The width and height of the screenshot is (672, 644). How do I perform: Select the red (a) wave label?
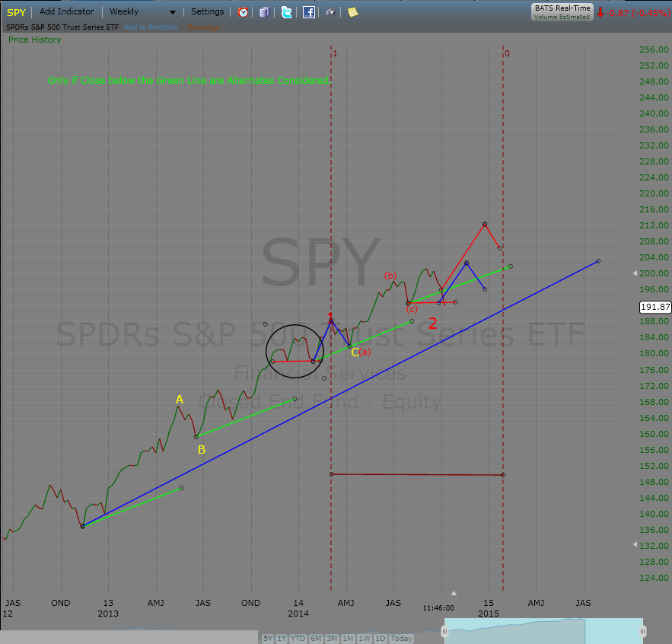coord(365,352)
